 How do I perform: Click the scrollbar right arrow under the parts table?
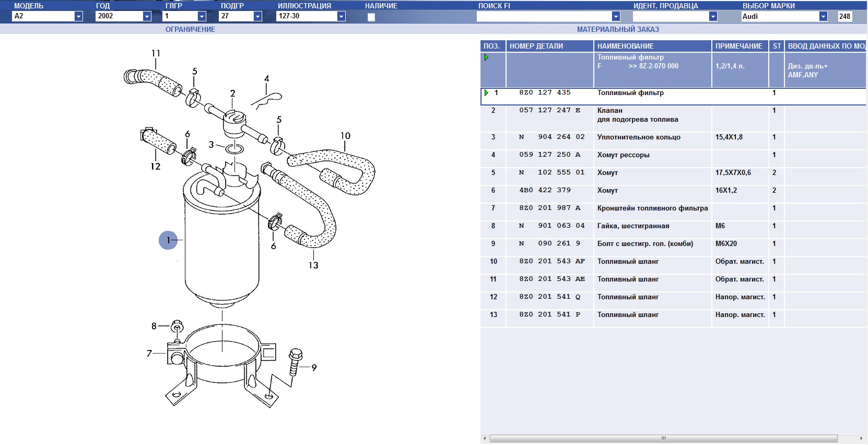pyautogui.click(x=861, y=438)
